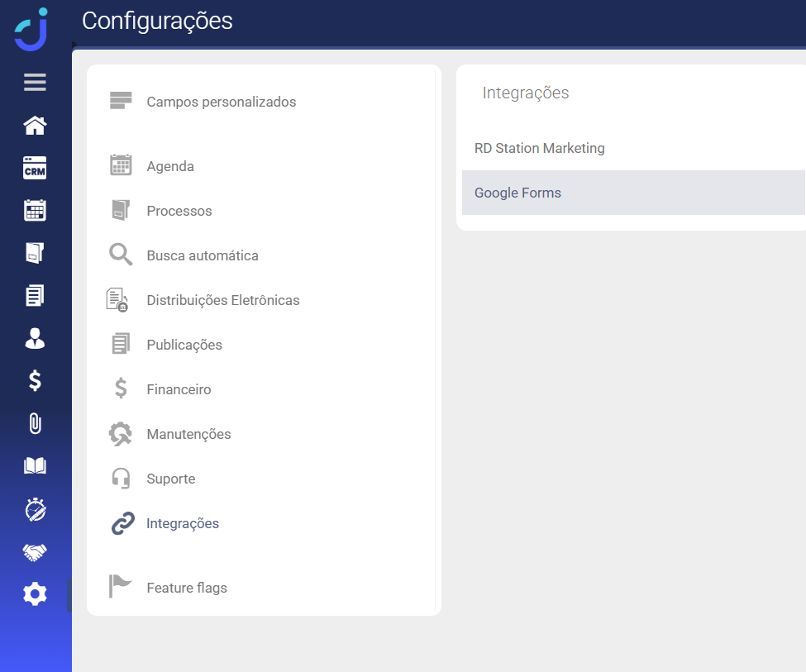Open the handshake icon in sidebar

35,552
